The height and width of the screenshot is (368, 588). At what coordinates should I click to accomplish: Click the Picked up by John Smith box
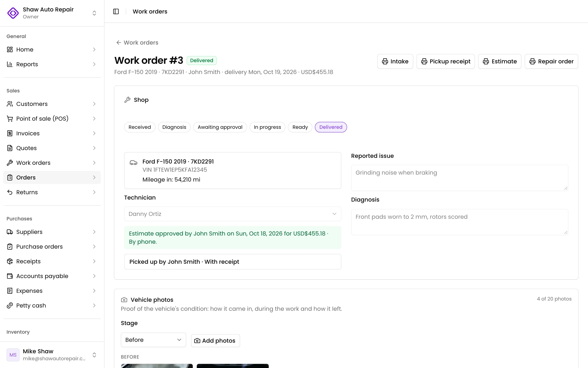pyautogui.click(x=233, y=262)
